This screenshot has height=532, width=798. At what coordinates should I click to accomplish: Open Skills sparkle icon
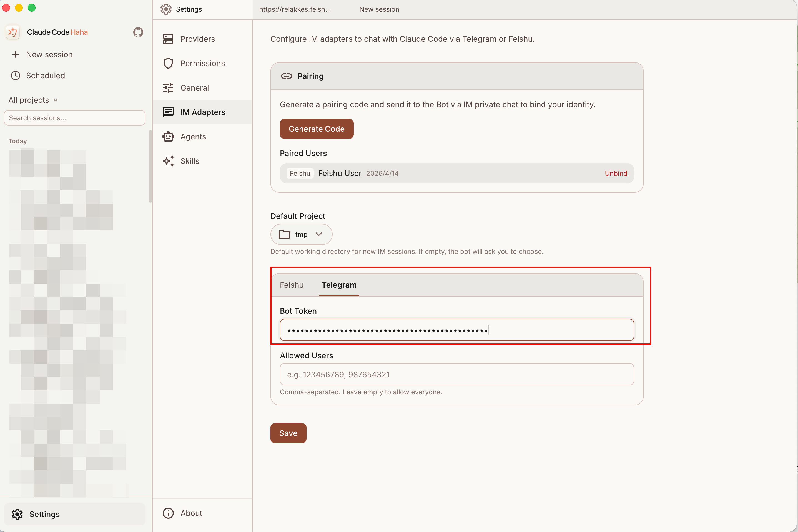pyautogui.click(x=168, y=161)
